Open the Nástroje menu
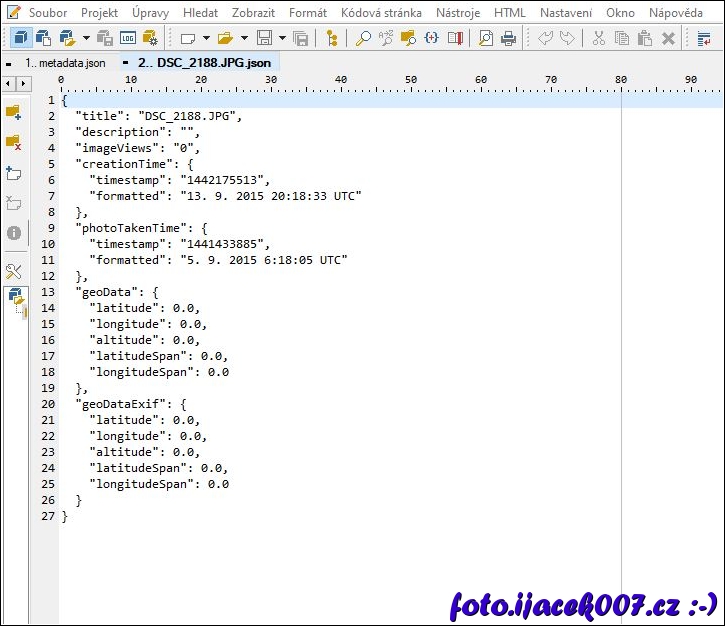 (458, 13)
